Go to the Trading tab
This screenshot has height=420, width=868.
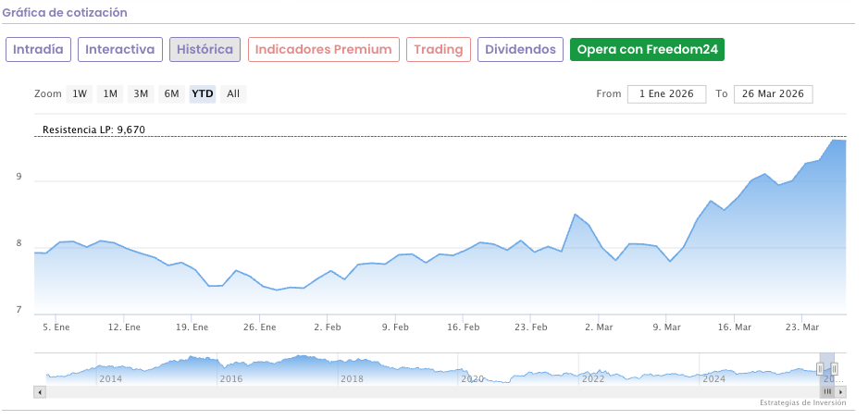439,49
